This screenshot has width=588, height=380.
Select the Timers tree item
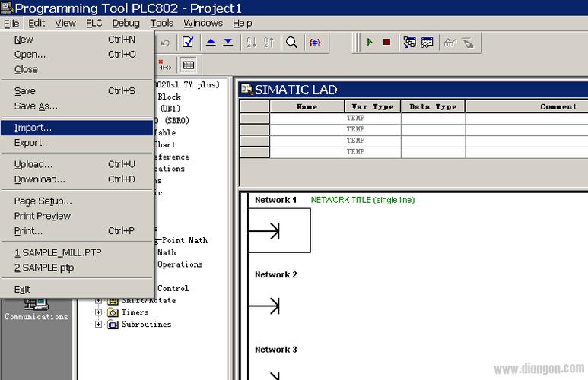[x=135, y=312]
